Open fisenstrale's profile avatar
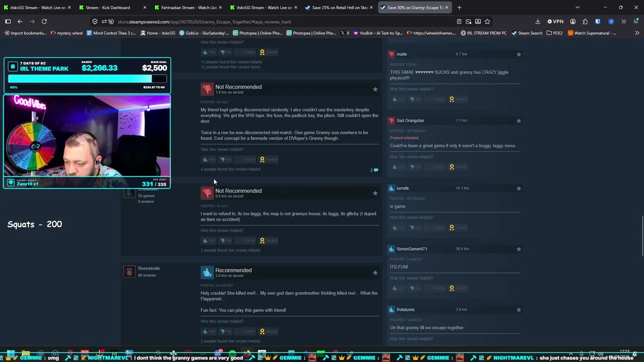Viewport: 644px width, 362px height. [x=129, y=271]
